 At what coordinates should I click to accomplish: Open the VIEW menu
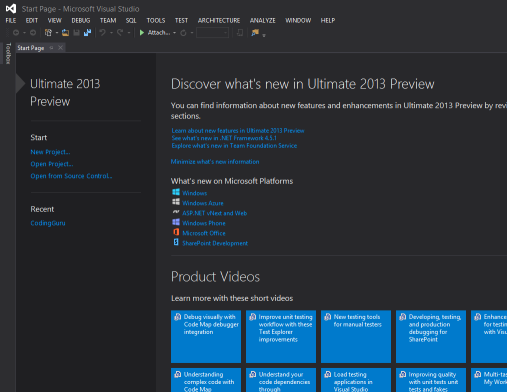(54, 21)
